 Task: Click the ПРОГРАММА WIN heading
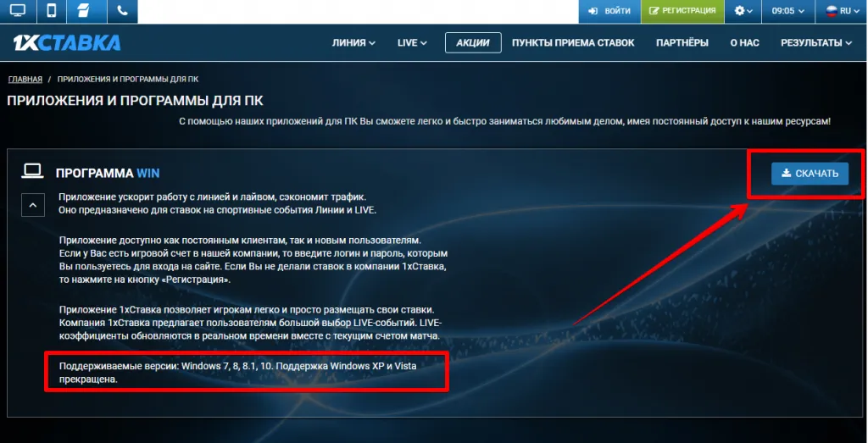point(108,173)
